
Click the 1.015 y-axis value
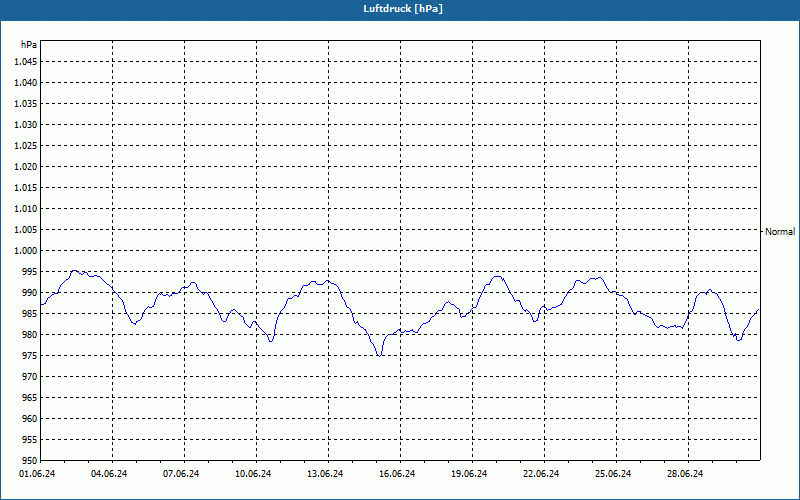coord(26,188)
